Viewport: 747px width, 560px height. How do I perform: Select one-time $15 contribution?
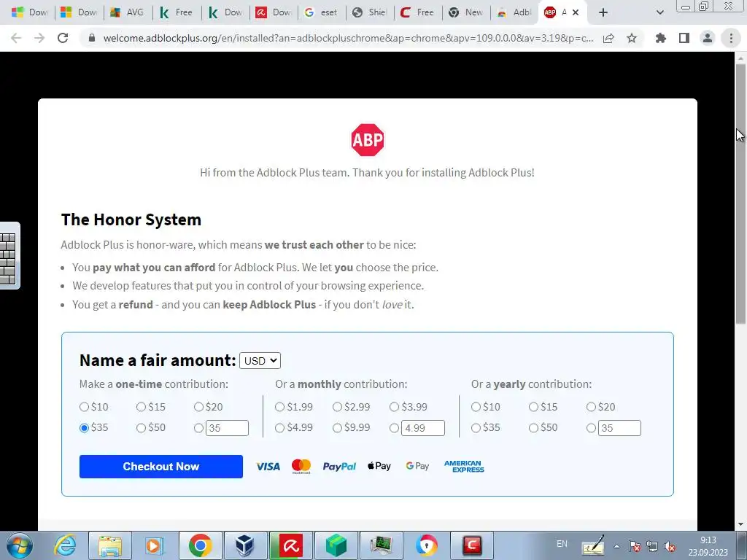click(x=141, y=407)
